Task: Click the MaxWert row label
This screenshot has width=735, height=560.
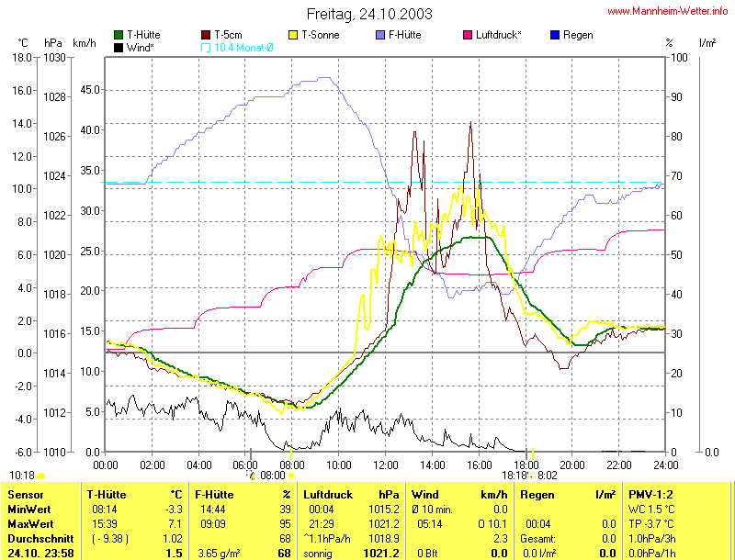Action: (x=28, y=522)
